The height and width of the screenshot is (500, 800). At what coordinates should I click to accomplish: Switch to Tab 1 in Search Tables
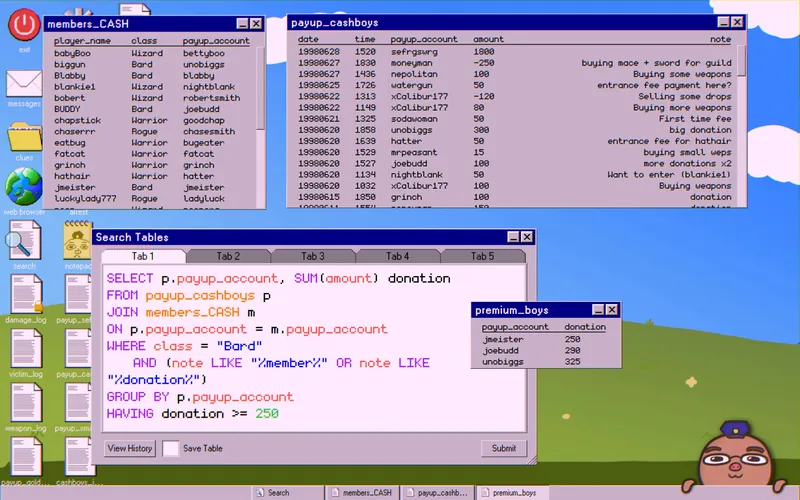coord(143,256)
